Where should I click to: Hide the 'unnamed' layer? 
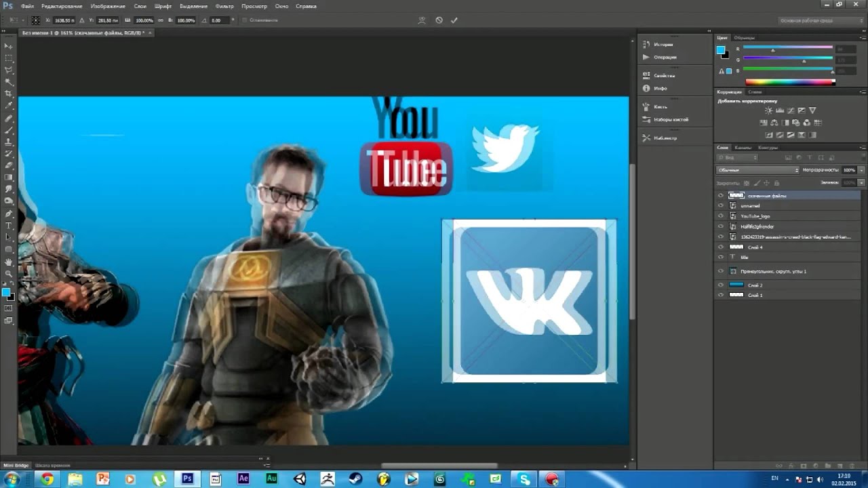coord(721,205)
